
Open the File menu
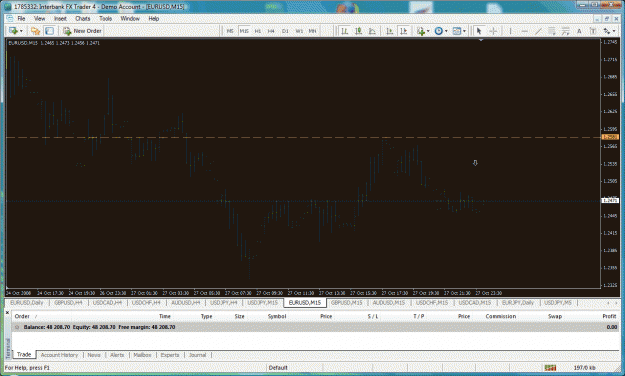[x=21, y=18]
